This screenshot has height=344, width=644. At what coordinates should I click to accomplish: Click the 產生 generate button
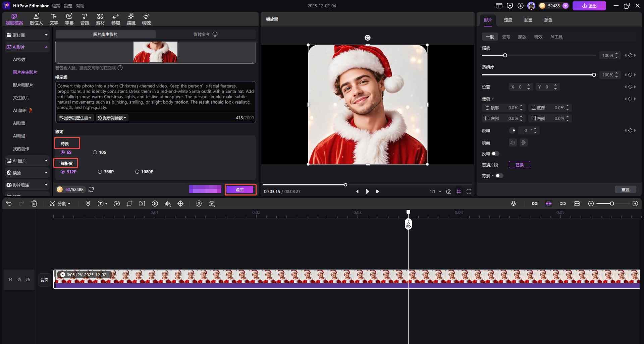click(x=240, y=190)
